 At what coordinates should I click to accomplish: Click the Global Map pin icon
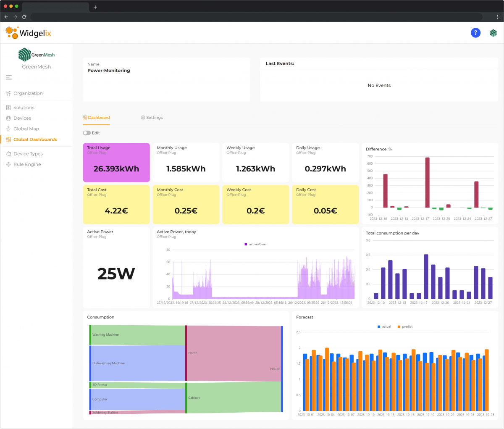[8, 129]
